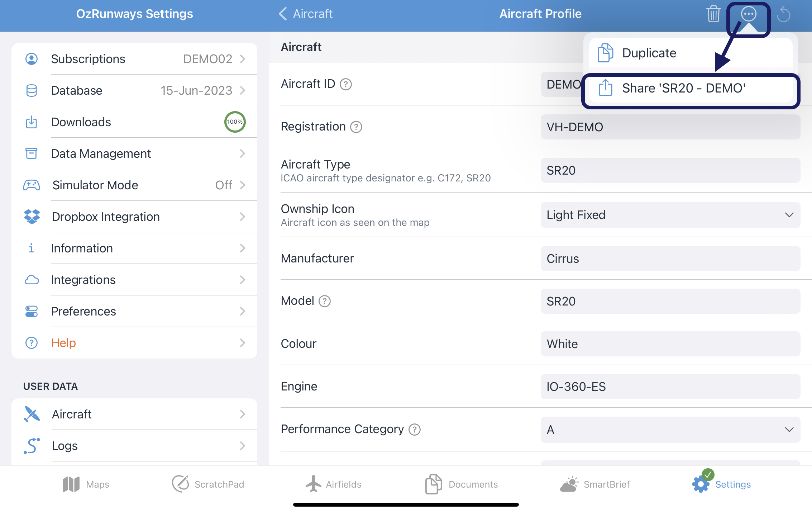This screenshot has height=512, width=812.
Task: Expand Preferences row chevron
Action: [243, 311]
